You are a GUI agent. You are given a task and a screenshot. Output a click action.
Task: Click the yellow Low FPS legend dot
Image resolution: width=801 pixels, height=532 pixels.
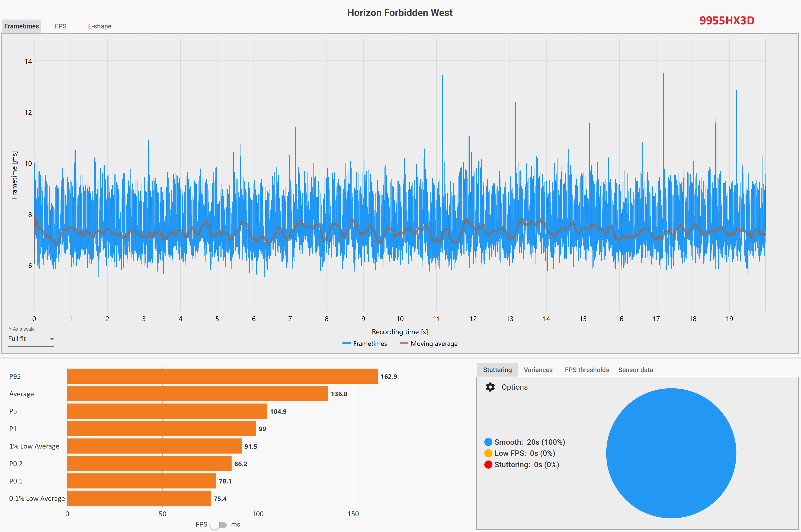pyautogui.click(x=488, y=453)
